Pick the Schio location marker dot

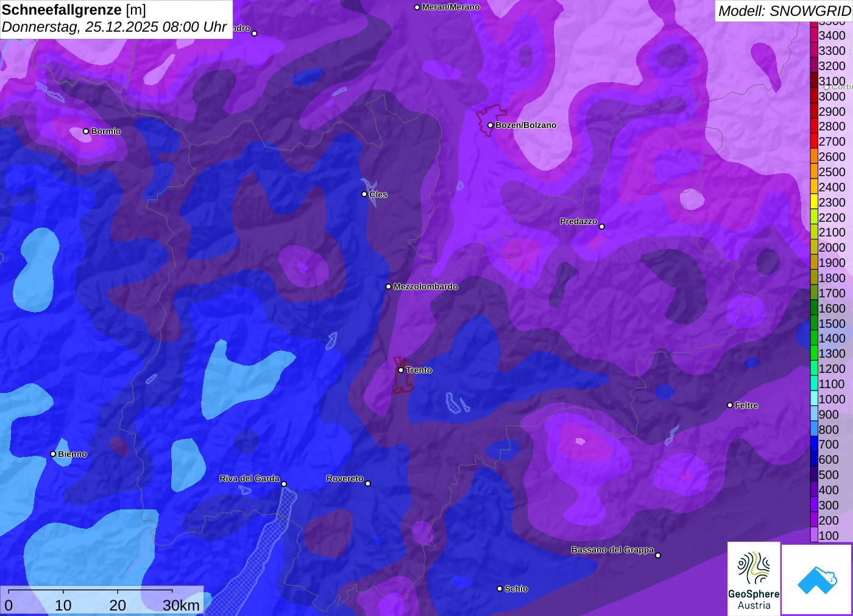coord(500,589)
